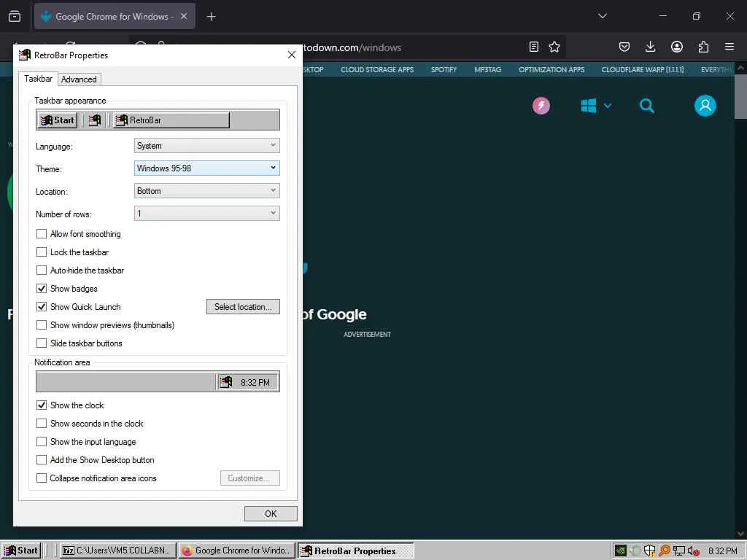Image resolution: width=747 pixels, height=560 pixels.
Task: Click the browser page vertical scrollbar thumb
Action: [740, 97]
